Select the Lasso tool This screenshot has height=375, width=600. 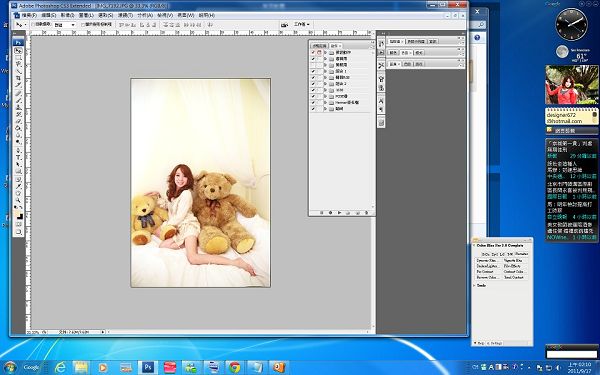18,65
